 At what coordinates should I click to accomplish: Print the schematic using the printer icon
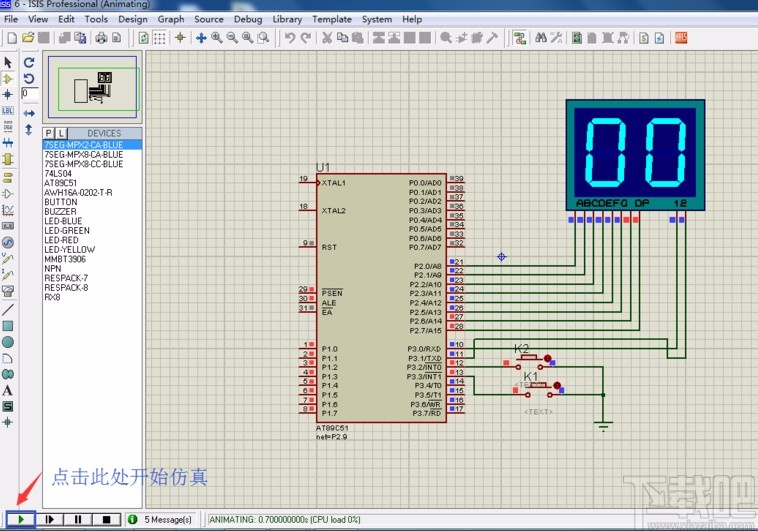coord(101,38)
